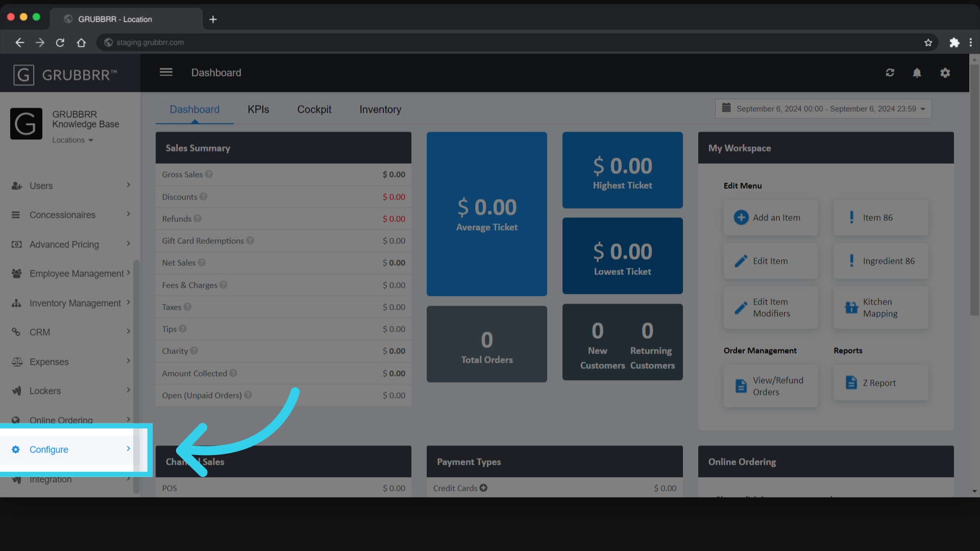Click the Add an Item button
The width and height of the screenshot is (980, 551).
[771, 217]
